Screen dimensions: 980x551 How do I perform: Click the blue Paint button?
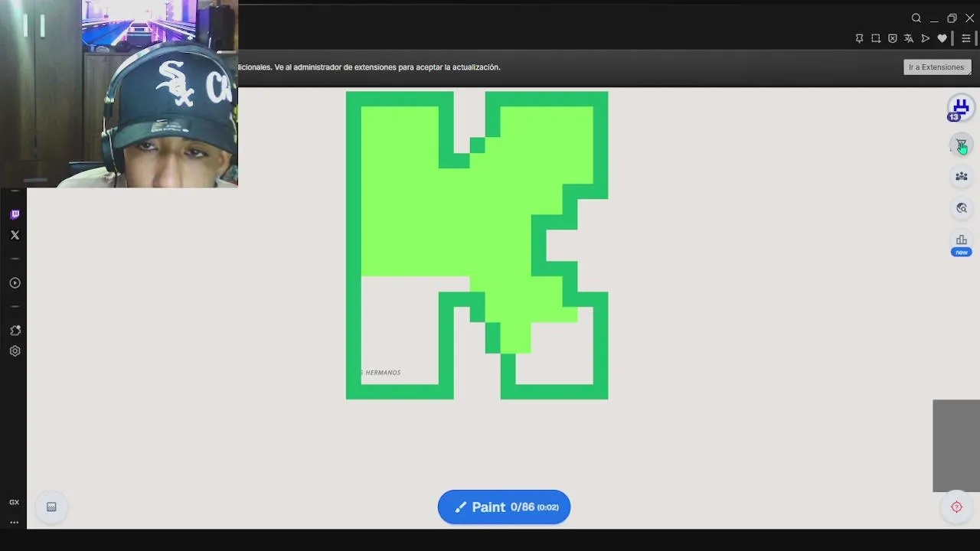(x=504, y=507)
